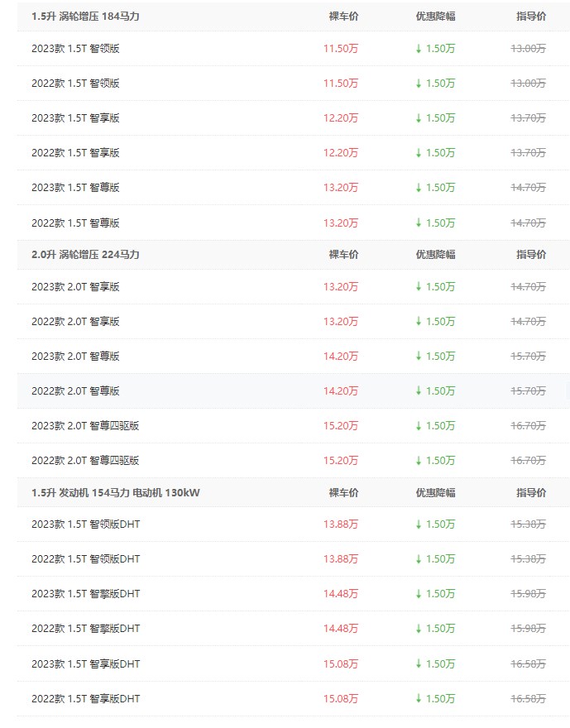Click 裸车价 column header in 2.0升 section

coord(343,255)
